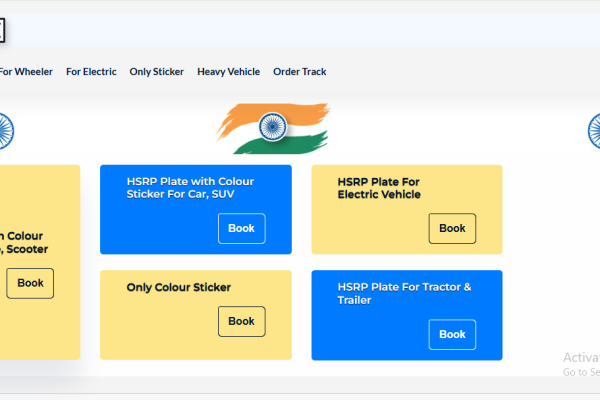Book HSRP Plate for Car, SUV
Screen dimensions: 600x400
pyautogui.click(x=241, y=229)
